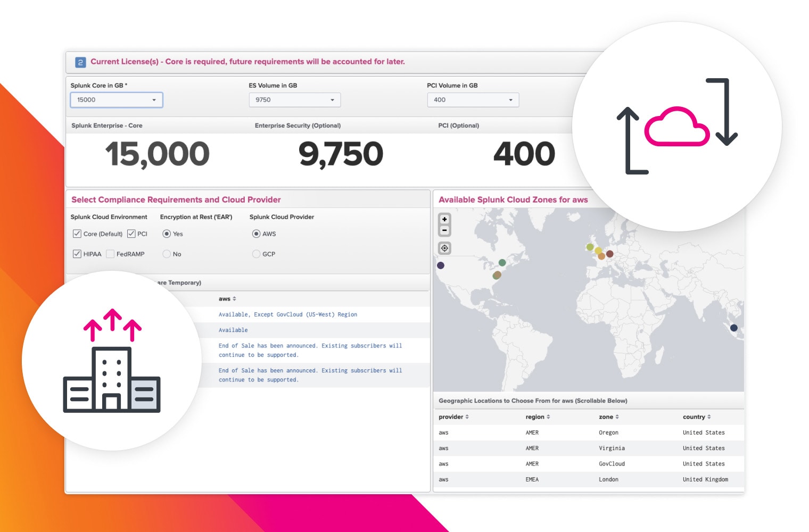This screenshot has height=532, width=809.
Task: Click the step 2 number badge
Action: pyautogui.click(x=80, y=62)
